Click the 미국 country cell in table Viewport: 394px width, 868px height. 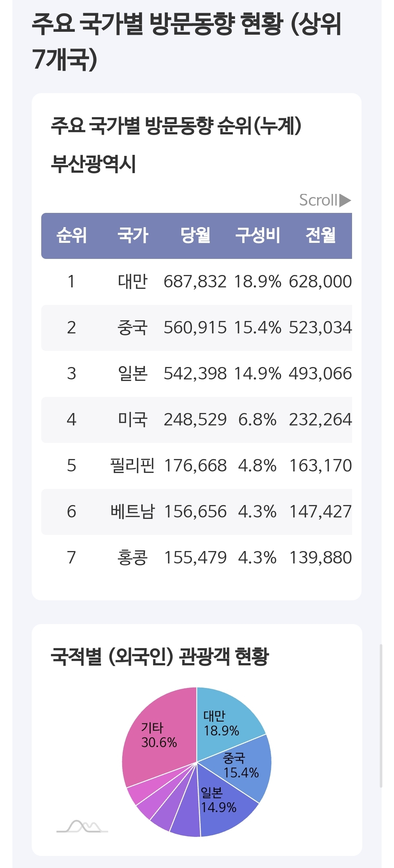133,420
